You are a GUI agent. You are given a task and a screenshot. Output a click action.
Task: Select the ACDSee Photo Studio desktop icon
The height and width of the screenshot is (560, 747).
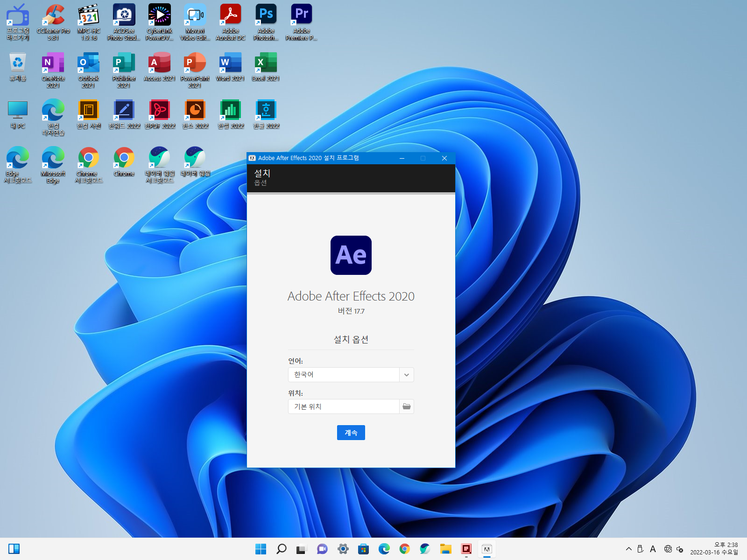(124, 22)
